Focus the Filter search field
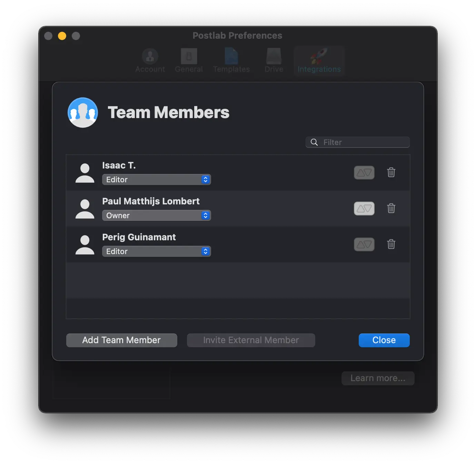 click(358, 142)
